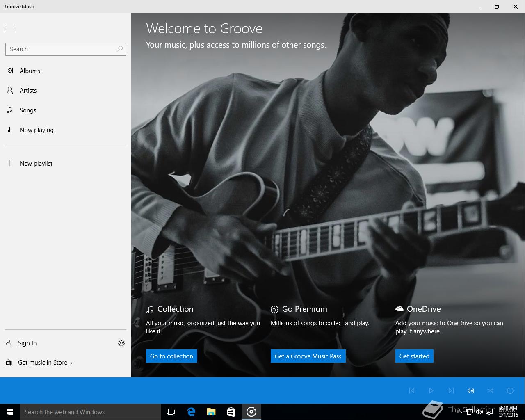Launch Microsoft Edge from taskbar

191,412
